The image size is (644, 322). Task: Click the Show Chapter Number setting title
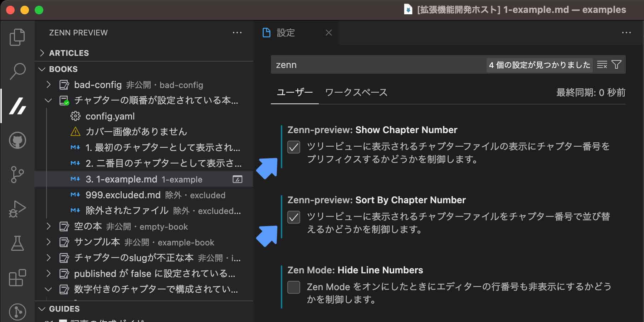tap(372, 130)
